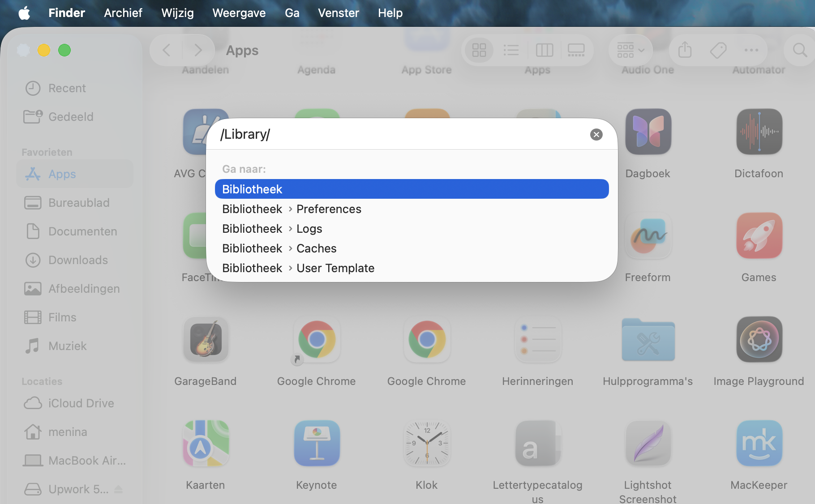
Task: Switch to list view in the toolbar
Action: click(x=511, y=50)
